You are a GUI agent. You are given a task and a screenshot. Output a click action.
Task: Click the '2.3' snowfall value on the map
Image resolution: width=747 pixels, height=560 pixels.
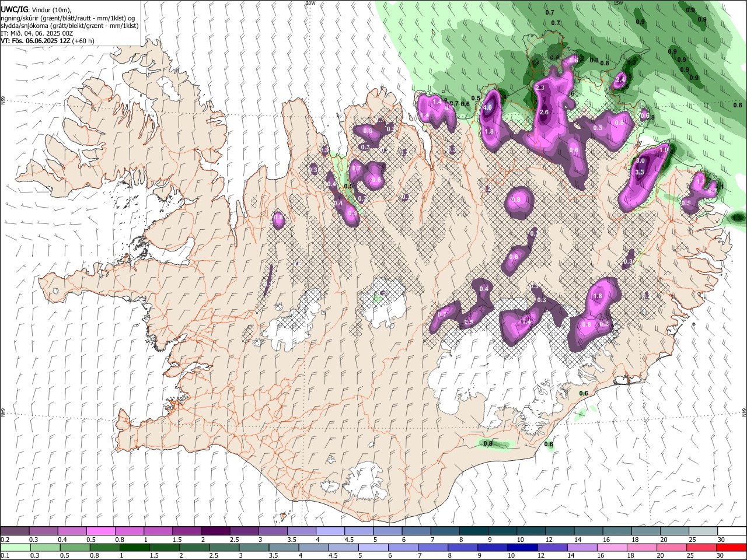(x=539, y=88)
